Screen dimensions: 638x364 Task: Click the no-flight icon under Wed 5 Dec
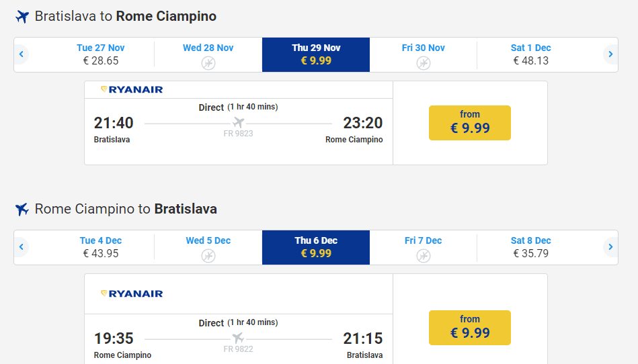click(208, 256)
